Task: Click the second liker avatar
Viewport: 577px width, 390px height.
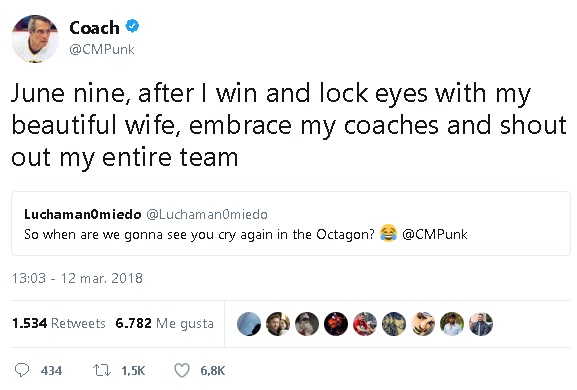Action: coord(278,324)
